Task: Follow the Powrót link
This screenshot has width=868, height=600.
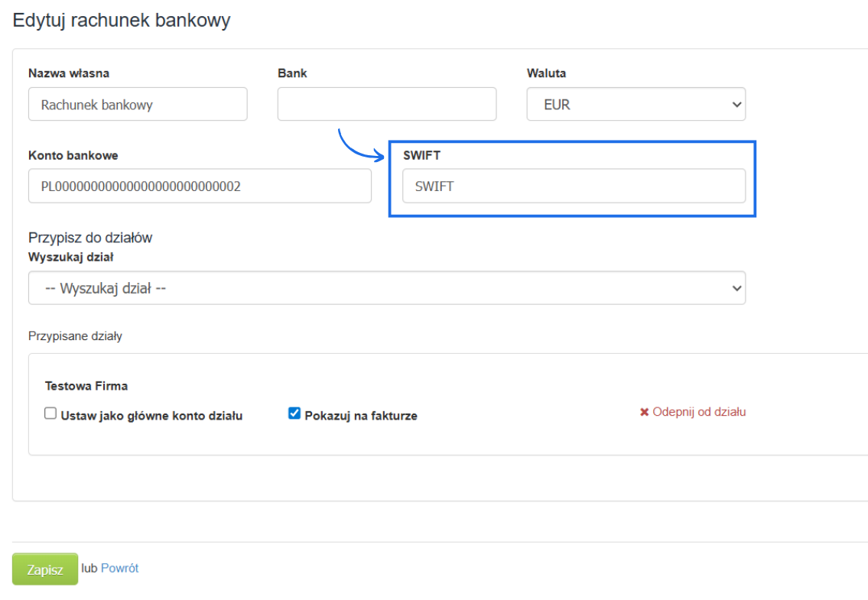Action: click(x=120, y=568)
